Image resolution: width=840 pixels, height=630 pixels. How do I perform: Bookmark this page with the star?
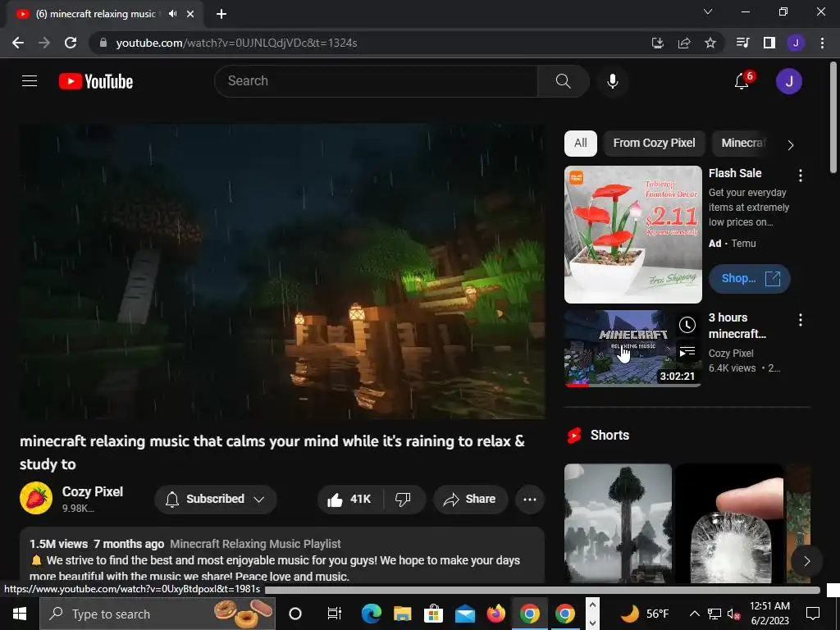tap(710, 43)
